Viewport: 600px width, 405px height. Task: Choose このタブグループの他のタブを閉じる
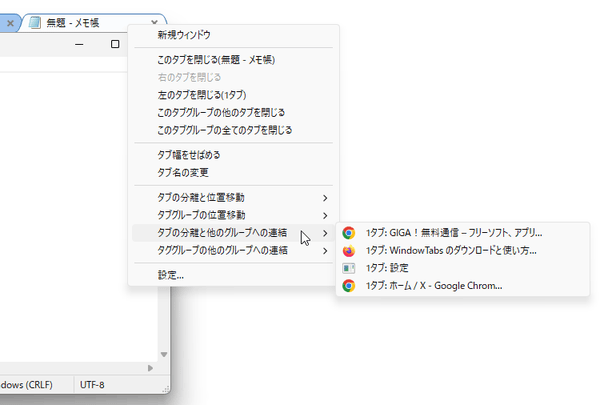(221, 112)
